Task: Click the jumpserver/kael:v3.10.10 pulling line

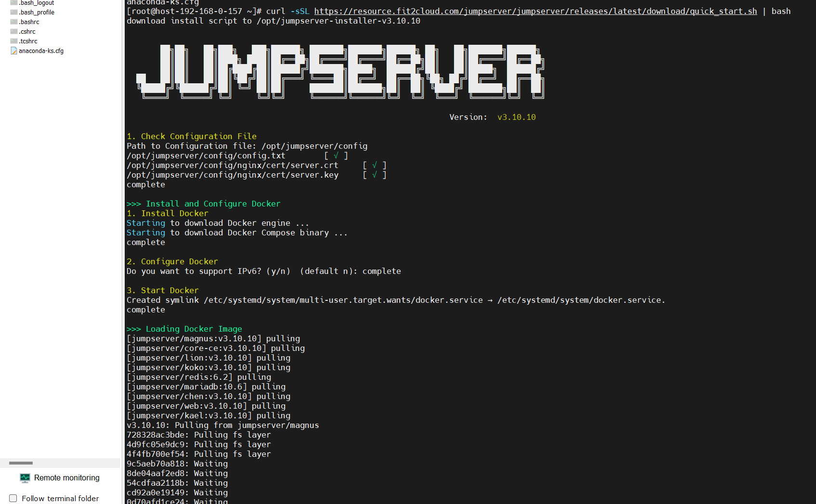Action: pyautogui.click(x=208, y=415)
